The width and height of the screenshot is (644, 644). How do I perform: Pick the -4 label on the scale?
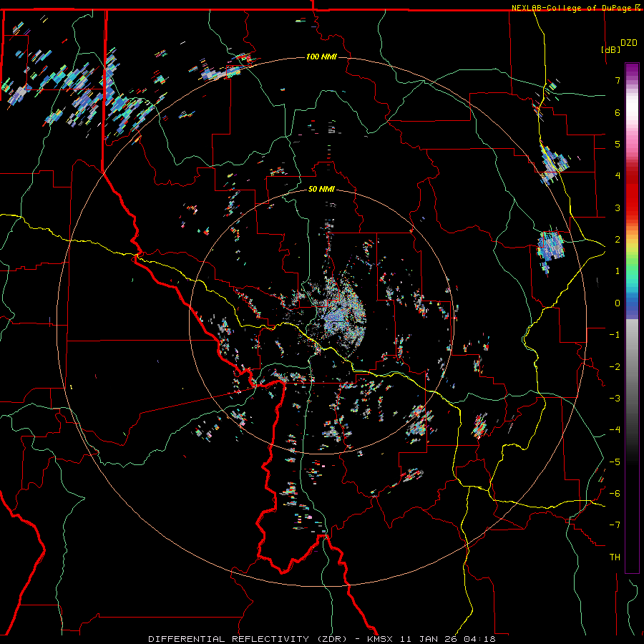coord(615,430)
